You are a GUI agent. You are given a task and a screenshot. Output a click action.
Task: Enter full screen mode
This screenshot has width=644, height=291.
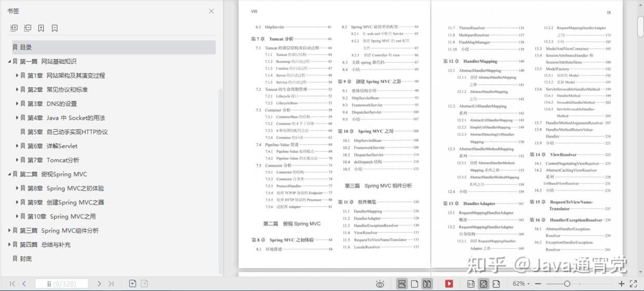point(633,284)
